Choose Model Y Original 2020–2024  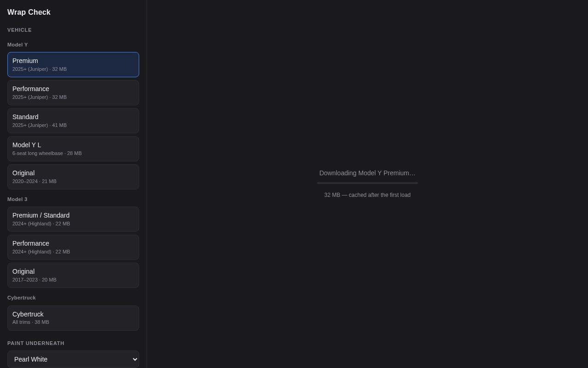pyautogui.click(x=73, y=177)
